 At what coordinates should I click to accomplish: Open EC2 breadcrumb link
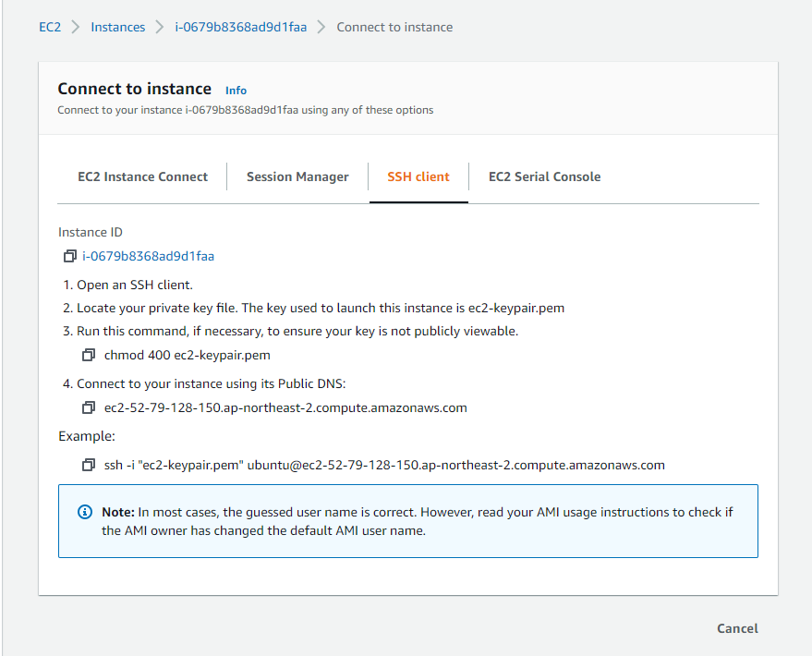click(50, 27)
